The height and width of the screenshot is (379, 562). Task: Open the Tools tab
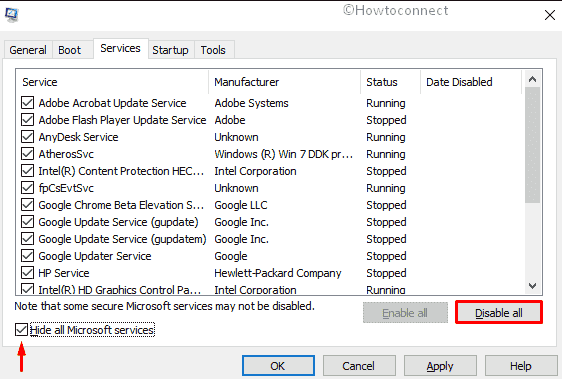pyautogui.click(x=213, y=50)
